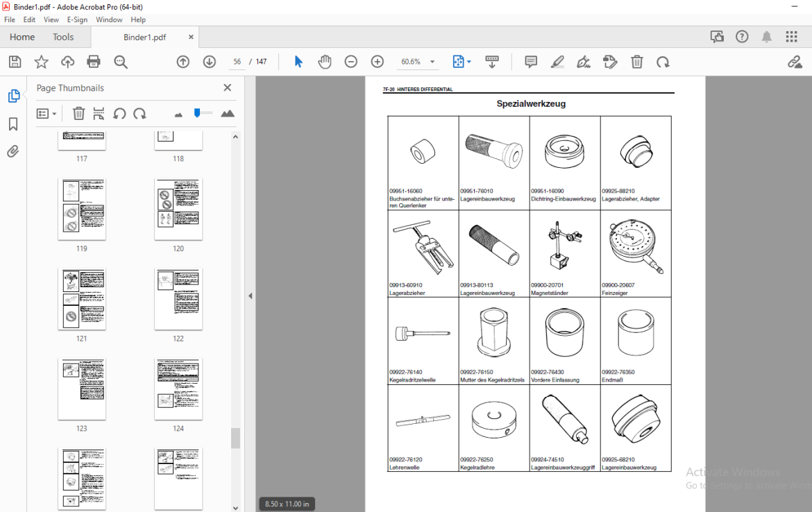
Task: Open the apps grid icon
Action: pos(791,37)
